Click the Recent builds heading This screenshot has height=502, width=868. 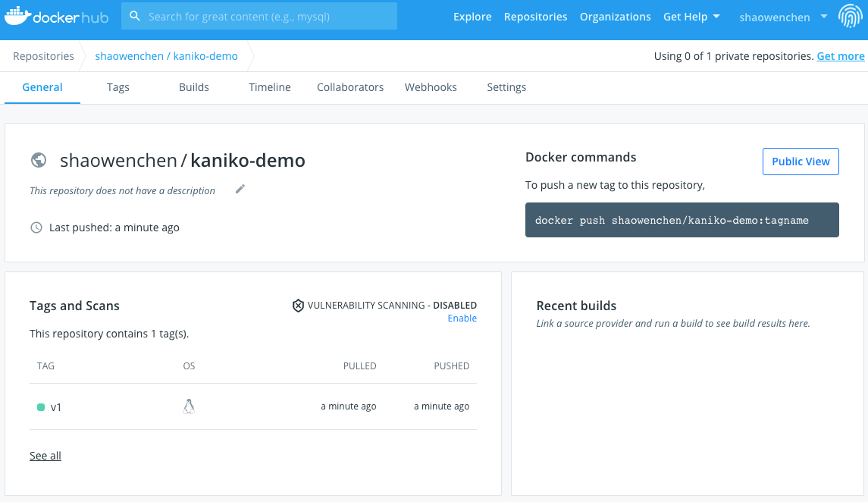coord(576,306)
